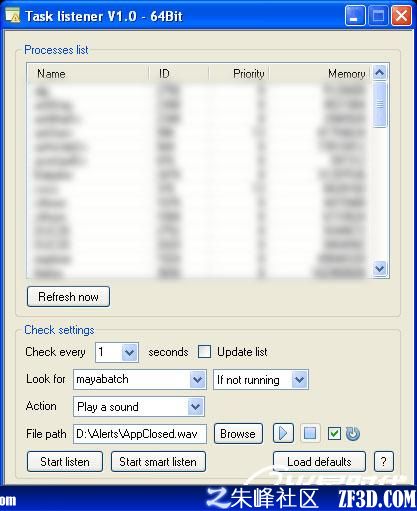Enable the Update list checkbox
Image resolution: width=417 pixels, height=511 pixels.
(204, 352)
